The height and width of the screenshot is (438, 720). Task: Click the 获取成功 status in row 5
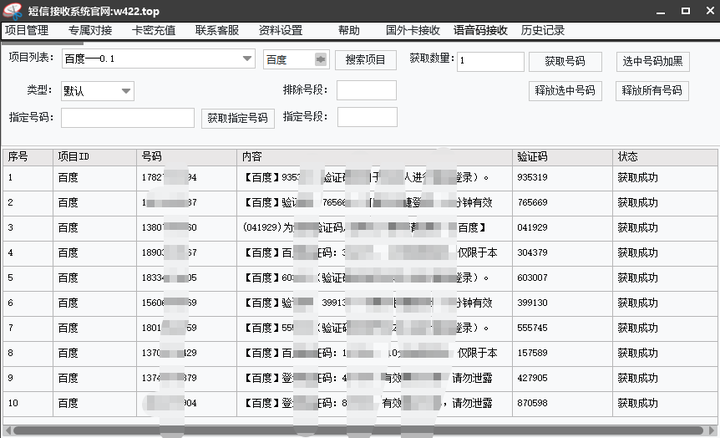click(x=638, y=278)
